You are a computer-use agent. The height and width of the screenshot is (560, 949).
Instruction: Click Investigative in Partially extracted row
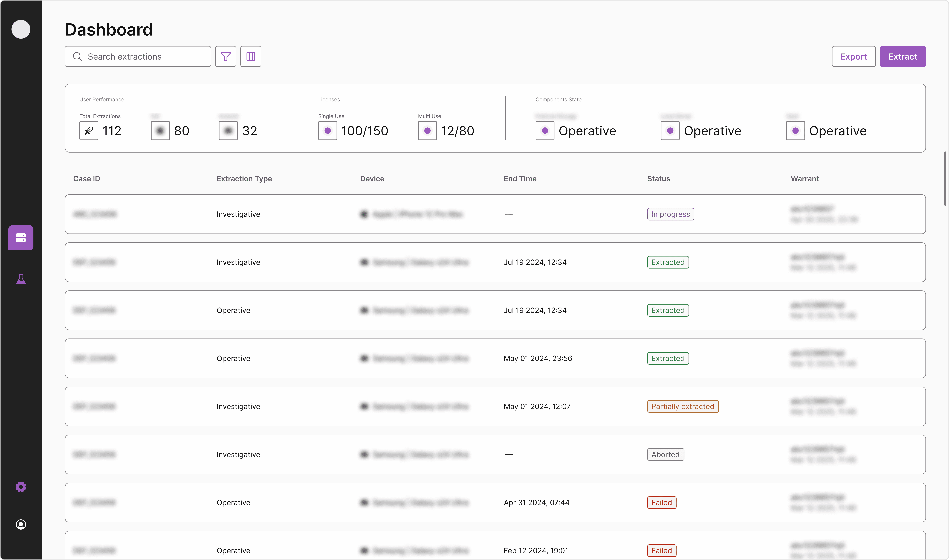click(x=239, y=406)
